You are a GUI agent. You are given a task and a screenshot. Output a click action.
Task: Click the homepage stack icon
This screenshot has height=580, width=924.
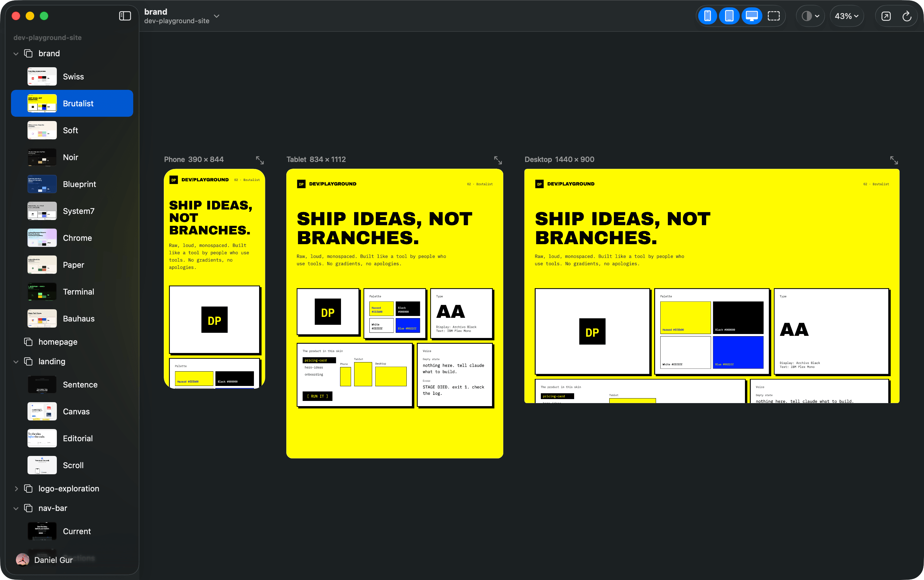click(x=28, y=342)
